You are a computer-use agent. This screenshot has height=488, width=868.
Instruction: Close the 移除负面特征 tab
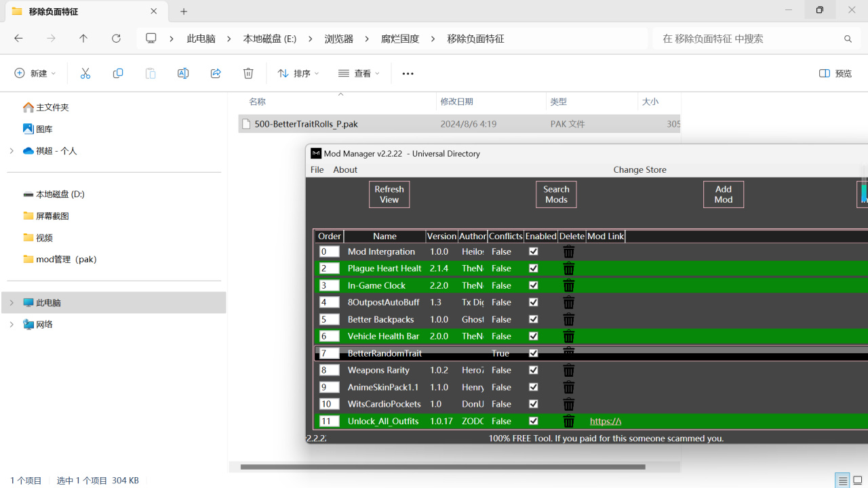(154, 12)
